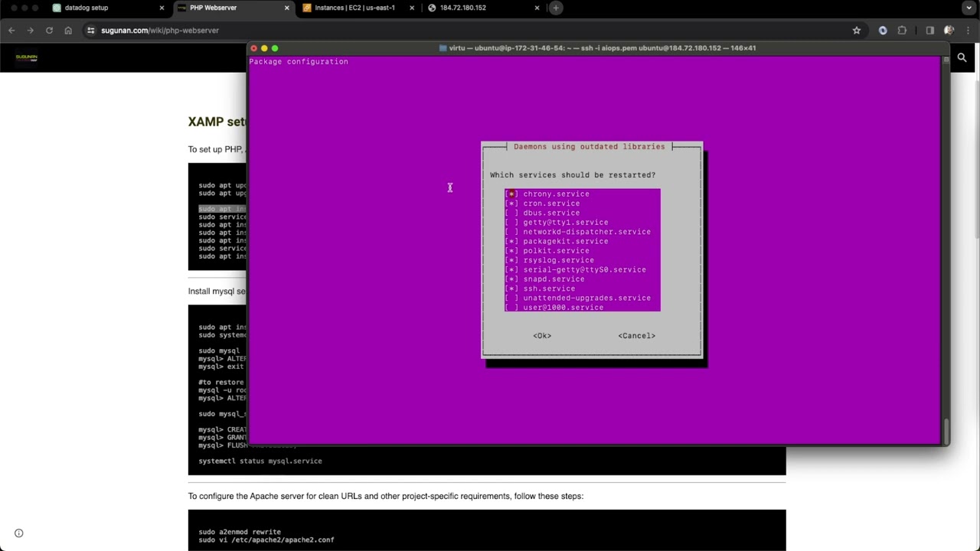This screenshot has width=980, height=551.
Task: Open the Chrome three-dot menu
Action: coord(969,31)
